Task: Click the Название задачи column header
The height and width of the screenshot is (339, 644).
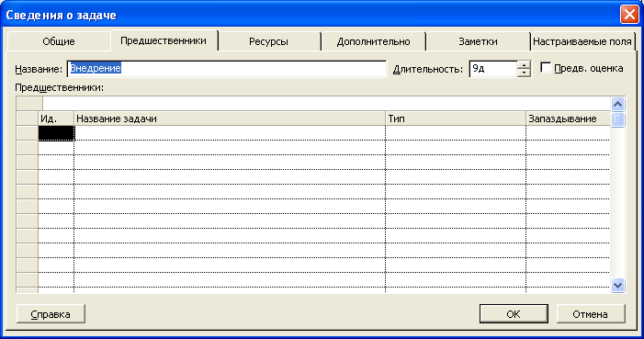Action: [230, 119]
